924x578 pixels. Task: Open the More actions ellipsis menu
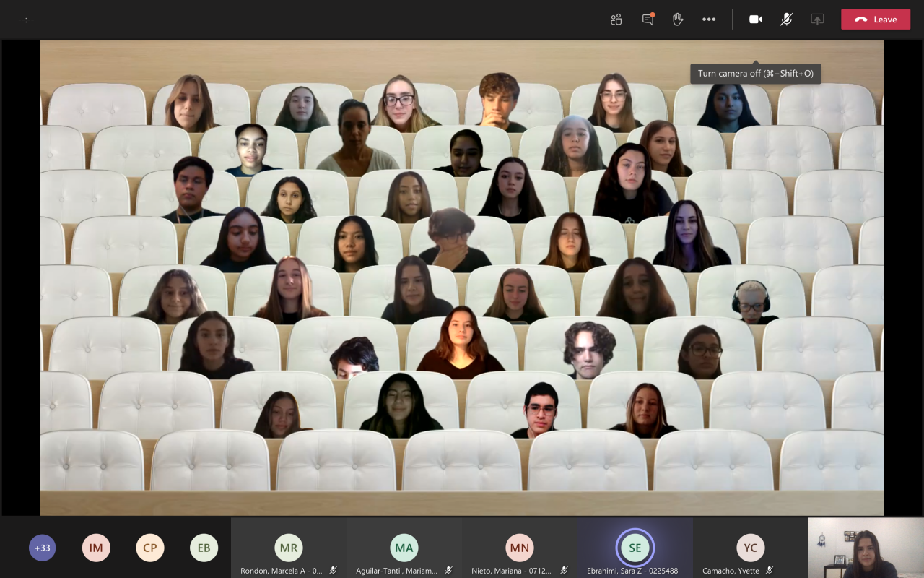[x=709, y=20]
